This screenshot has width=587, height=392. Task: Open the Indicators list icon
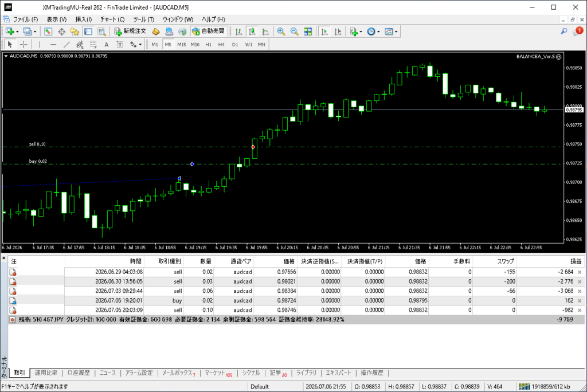pyautogui.click(x=353, y=32)
